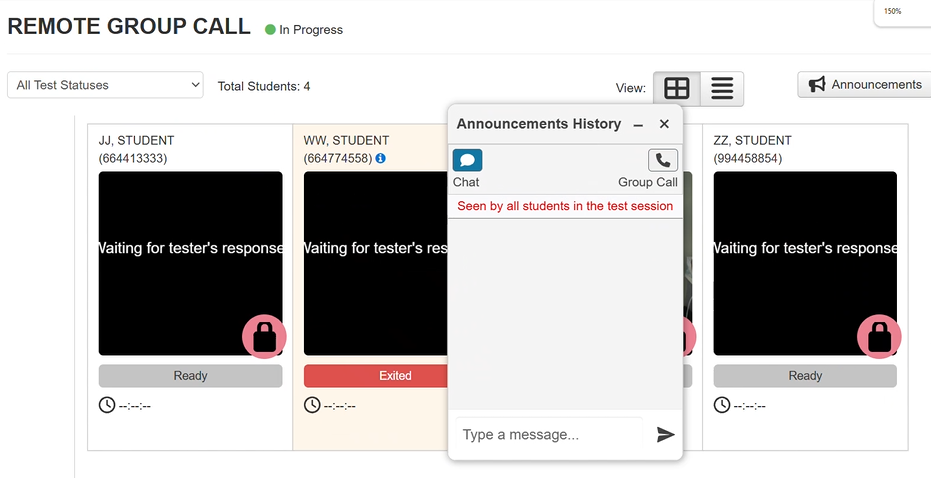
Task: Open the All Test Statuses dropdown
Action: coord(105,85)
